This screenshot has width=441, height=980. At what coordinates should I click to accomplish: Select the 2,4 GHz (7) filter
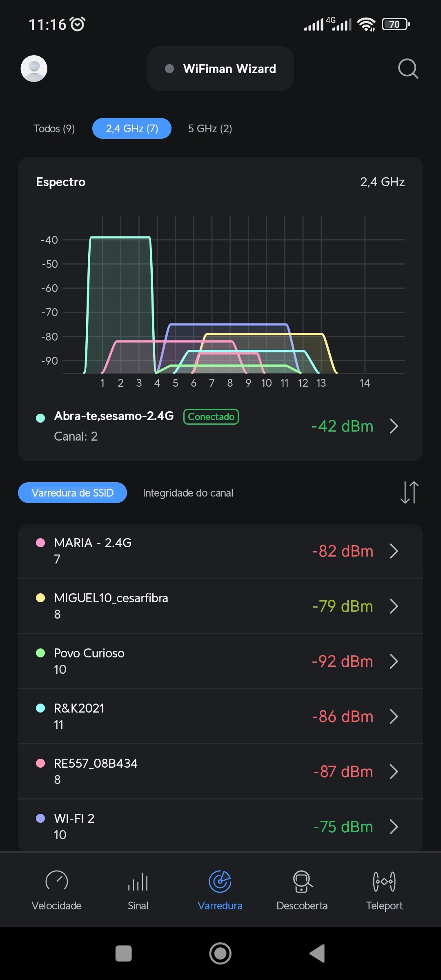point(132,129)
